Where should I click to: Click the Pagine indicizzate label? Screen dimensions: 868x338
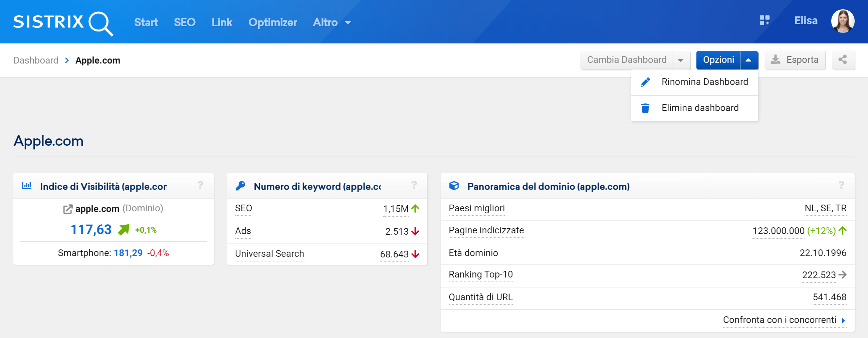coord(486,230)
